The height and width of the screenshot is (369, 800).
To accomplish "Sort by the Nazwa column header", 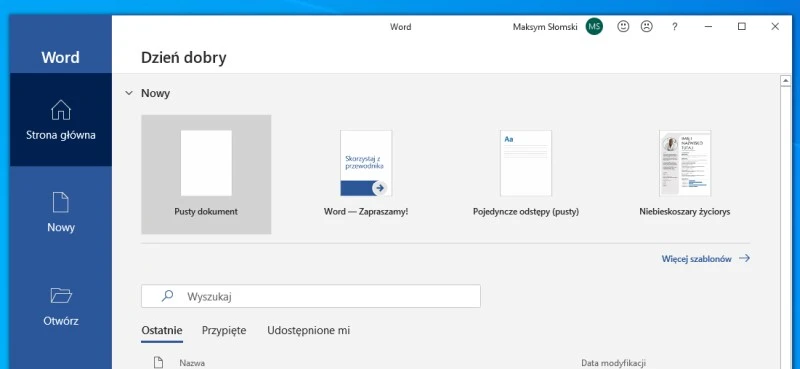I will pyautogui.click(x=192, y=363).
